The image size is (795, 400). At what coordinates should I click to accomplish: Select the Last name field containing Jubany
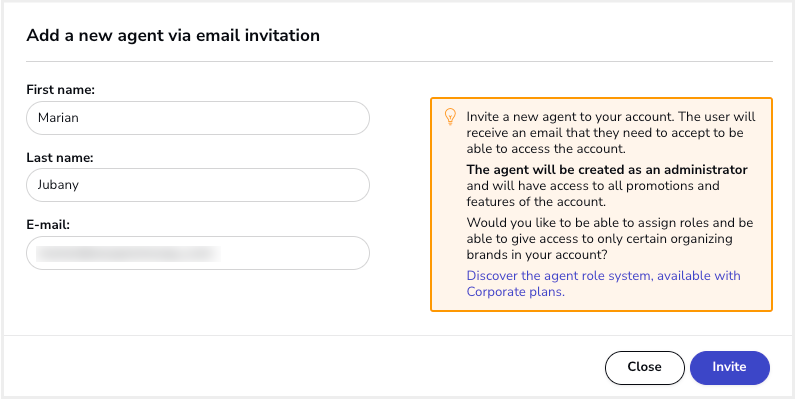click(198, 185)
